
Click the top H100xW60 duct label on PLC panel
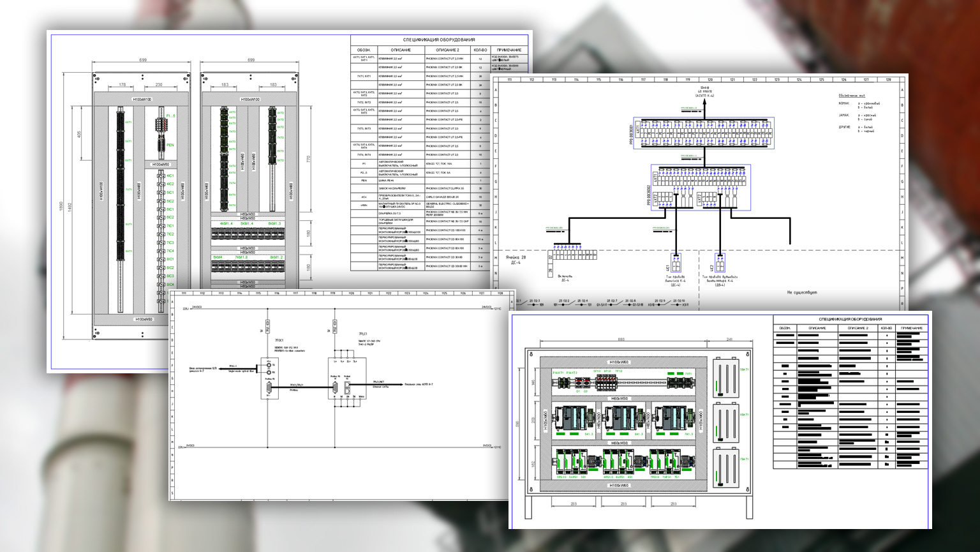tap(620, 362)
